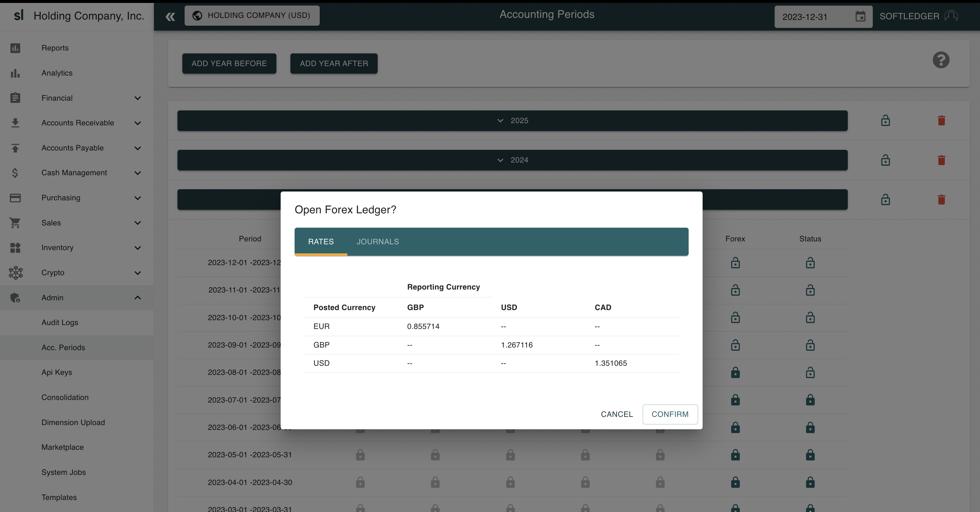Toggle the lock for year 2024
This screenshot has width=980, height=512.
(x=885, y=160)
